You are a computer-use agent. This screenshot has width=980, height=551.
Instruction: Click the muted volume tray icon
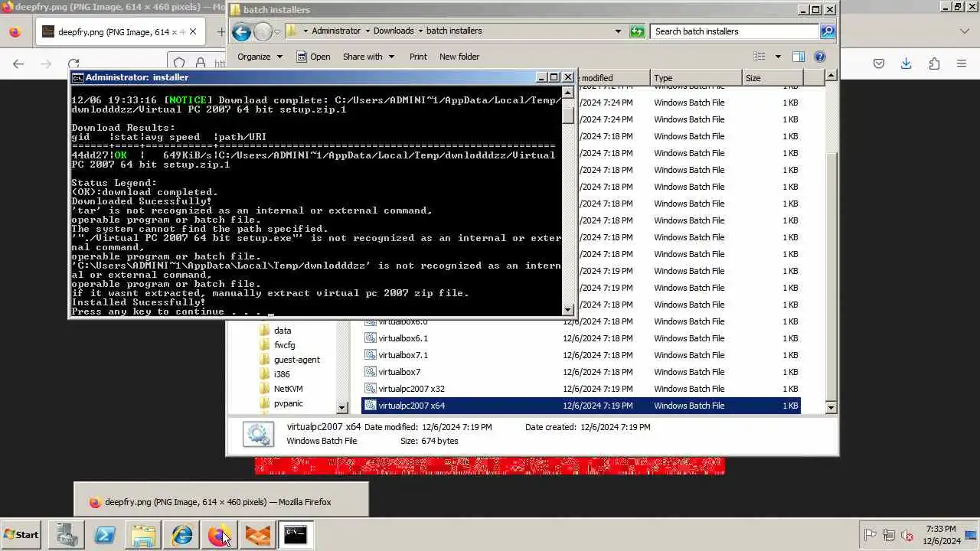coord(907,535)
